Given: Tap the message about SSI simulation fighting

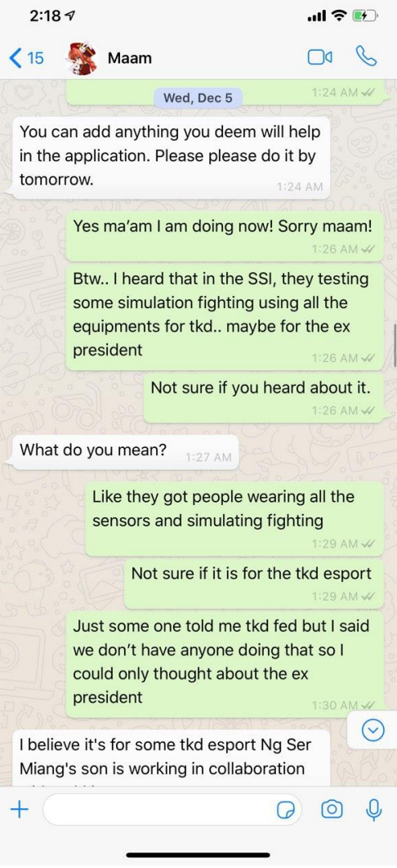Looking at the screenshot, I should 225,316.
